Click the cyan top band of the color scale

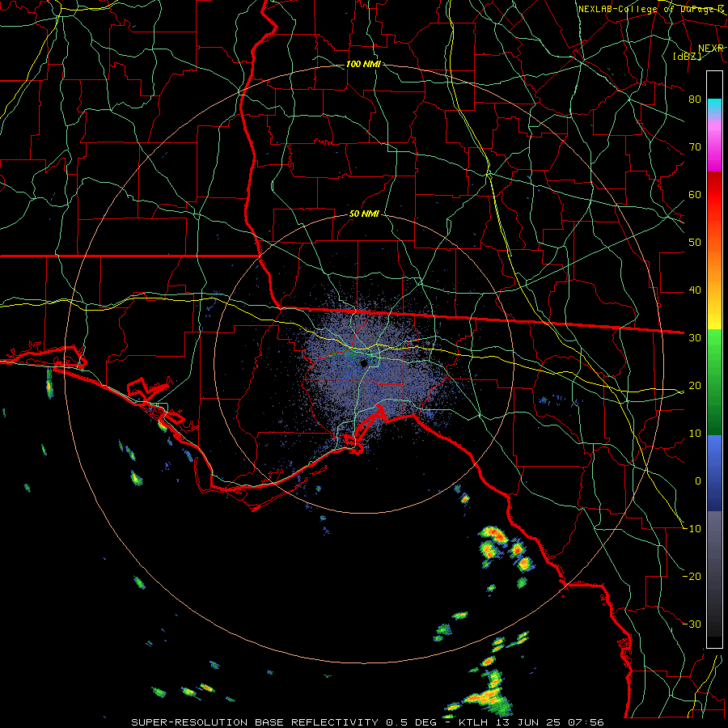(x=714, y=107)
